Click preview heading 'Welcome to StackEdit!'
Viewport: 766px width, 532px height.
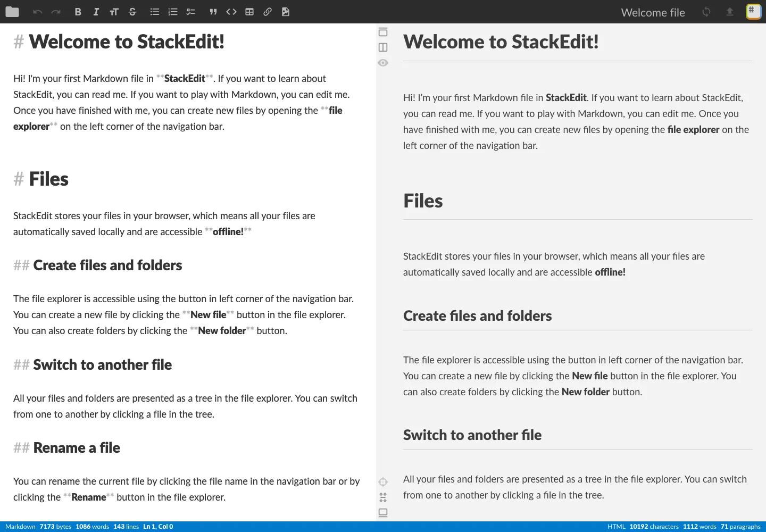[x=501, y=41]
